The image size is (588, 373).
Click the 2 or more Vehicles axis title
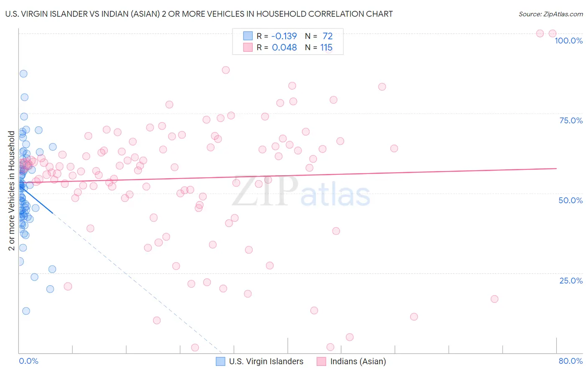(x=12, y=191)
